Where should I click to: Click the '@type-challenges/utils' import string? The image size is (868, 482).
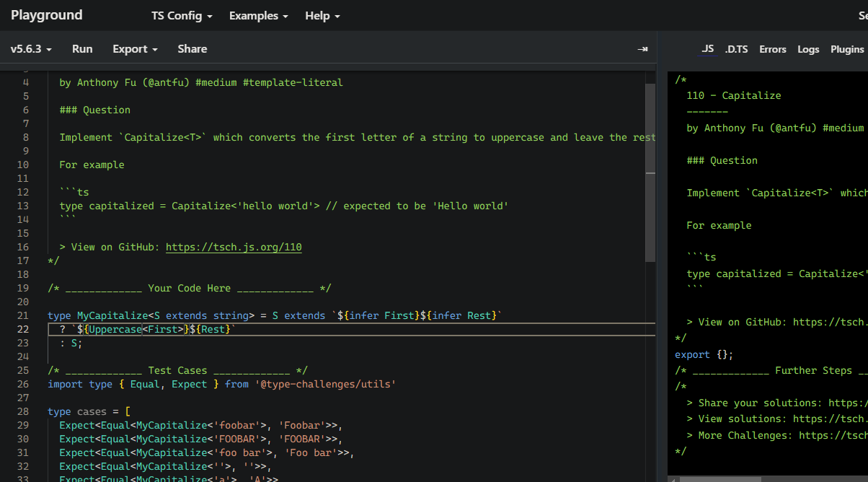(x=325, y=385)
